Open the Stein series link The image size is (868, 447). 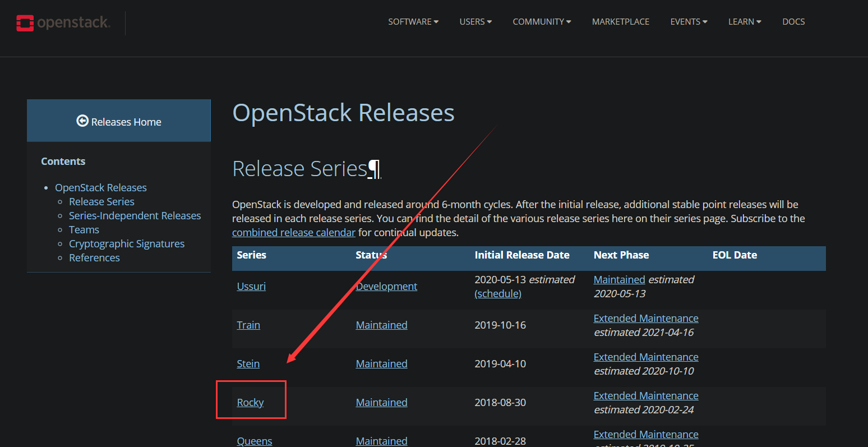[x=248, y=363]
